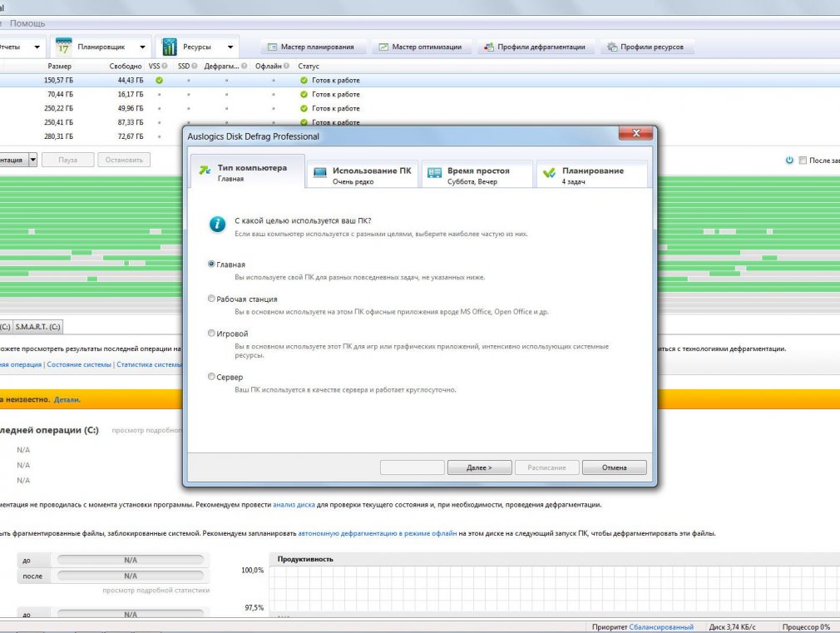This screenshot has width=840, height=633.
Task: Click the Профили ресурсов button
Action: 648,47
